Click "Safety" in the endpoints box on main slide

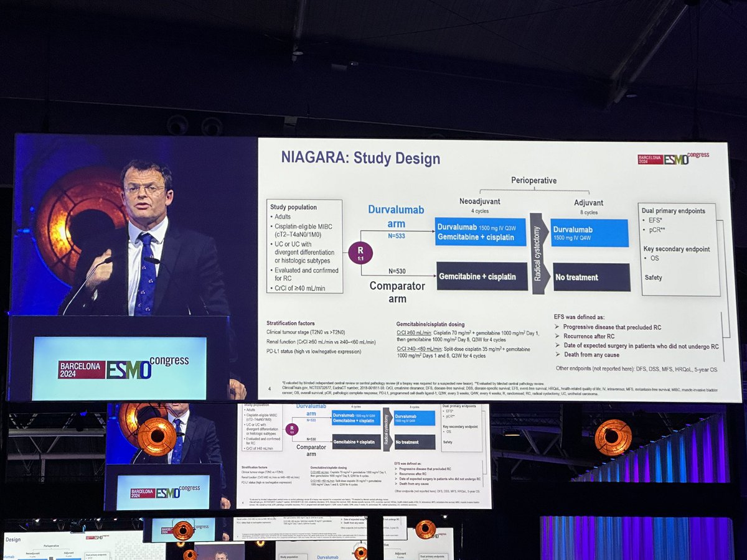point(654,278)
